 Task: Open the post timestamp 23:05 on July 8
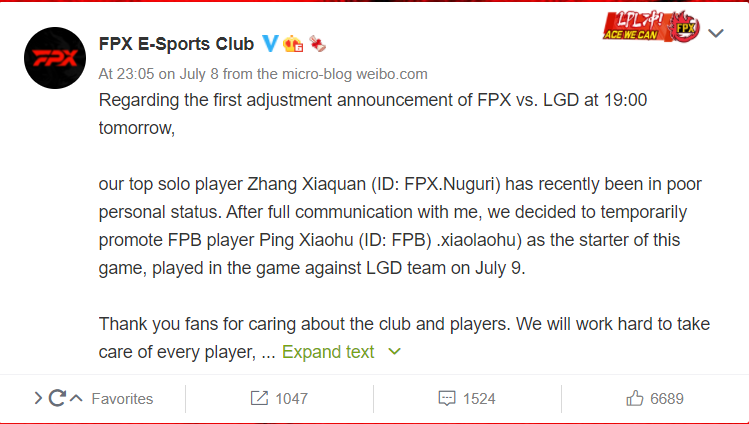(159, 74)
